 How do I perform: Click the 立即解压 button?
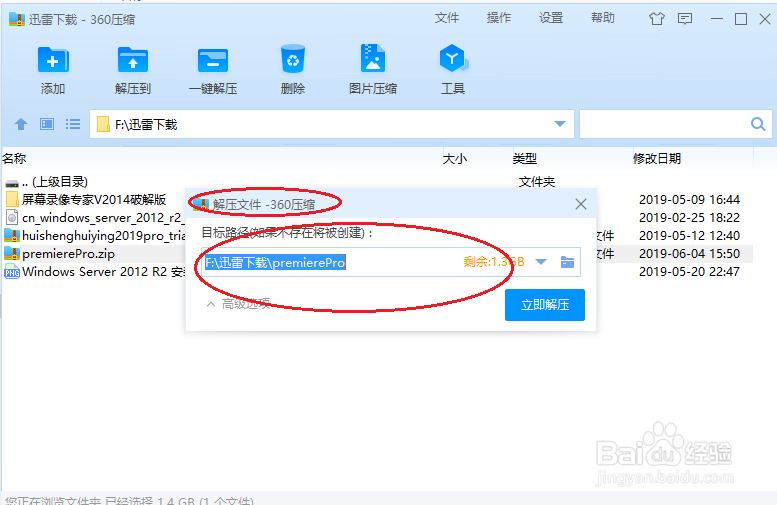coord(545,305)
